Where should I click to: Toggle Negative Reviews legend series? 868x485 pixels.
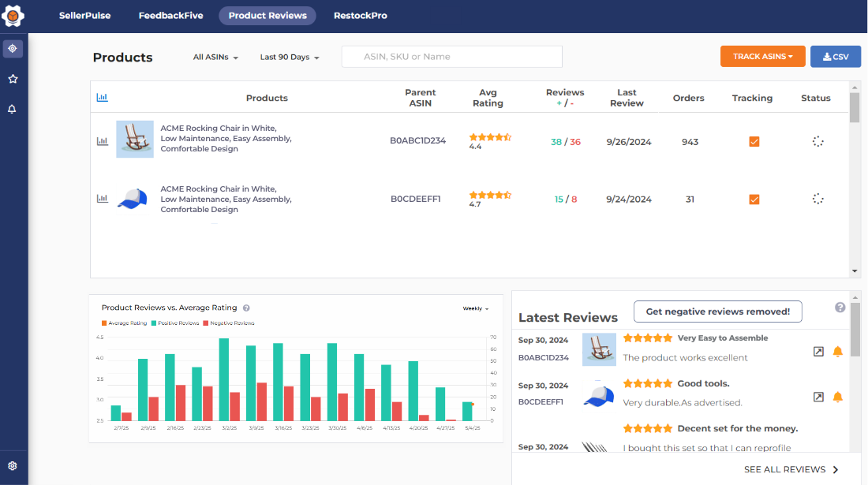[228, 323]
